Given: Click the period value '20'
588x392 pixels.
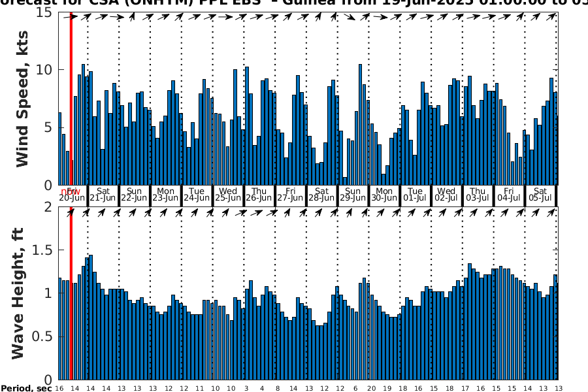Looking at the screenshot, I should tap(371, 388).
